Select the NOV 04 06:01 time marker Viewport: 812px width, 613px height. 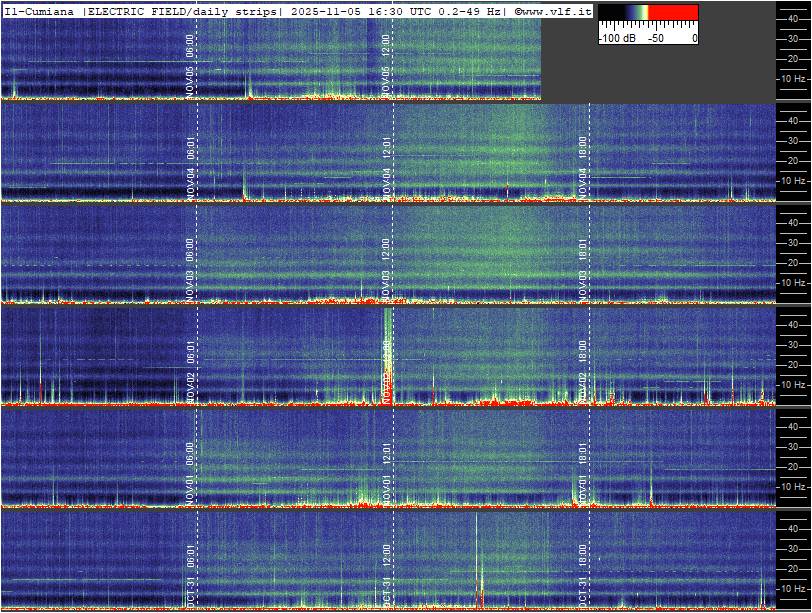[190, 165]
